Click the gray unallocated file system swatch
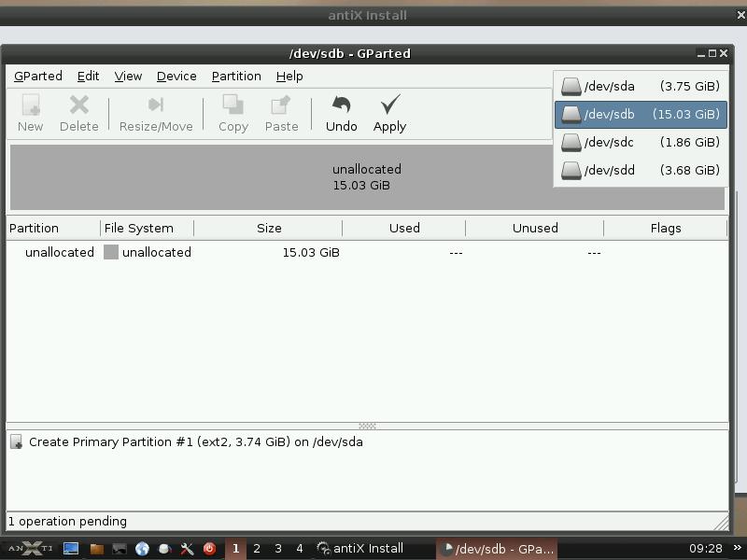The image size is (747, 560). coord(111,252)
